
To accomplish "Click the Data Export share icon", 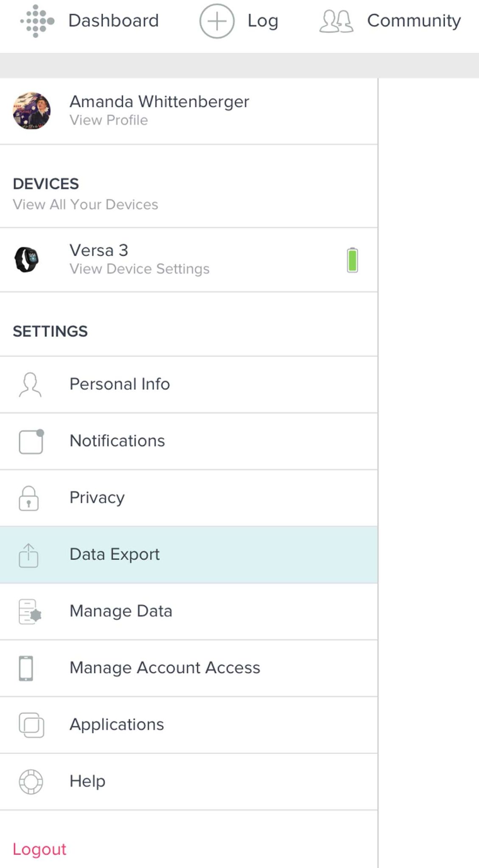I will click(28, 554).
